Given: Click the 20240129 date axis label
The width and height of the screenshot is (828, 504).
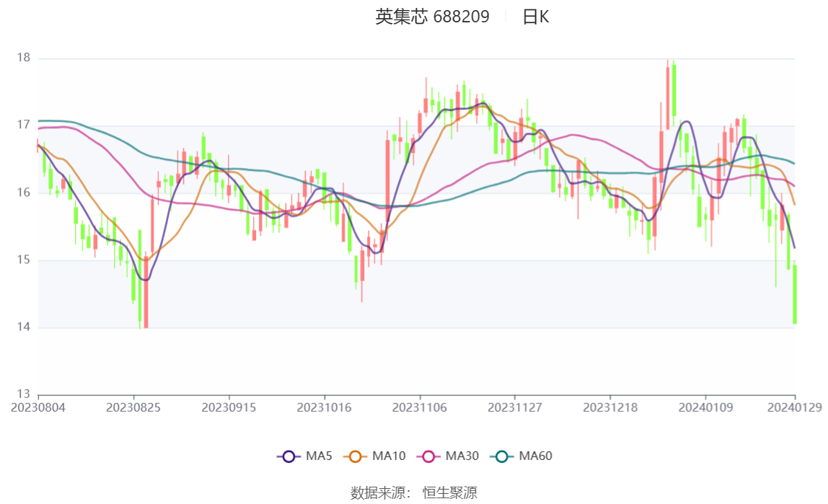Looking at the screenshot, I should pyautogui.click(x=795, y=408).
